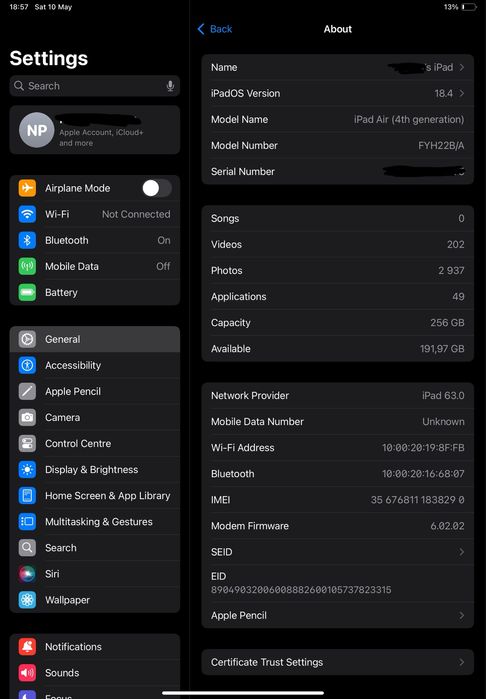Tap the Bluetooth icon in sidebar
This screenshot has width=486, height=699.
pos(27,240)
